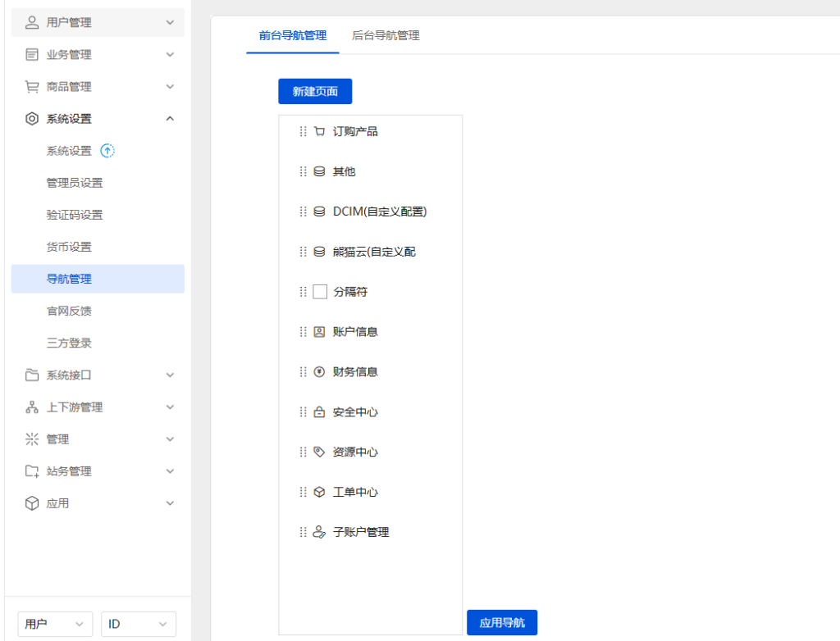Click the database icon next to 其他
840x641 pixels.
click(x=319, y=171)
